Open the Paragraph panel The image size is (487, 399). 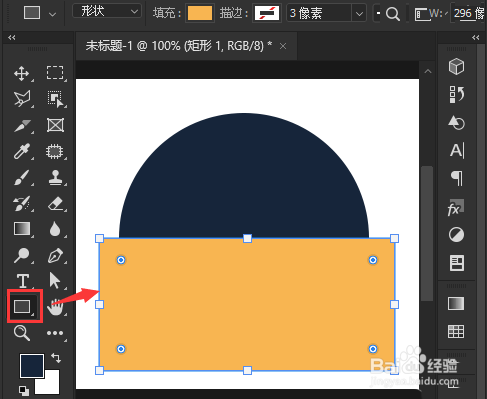(x=456, y=178)
